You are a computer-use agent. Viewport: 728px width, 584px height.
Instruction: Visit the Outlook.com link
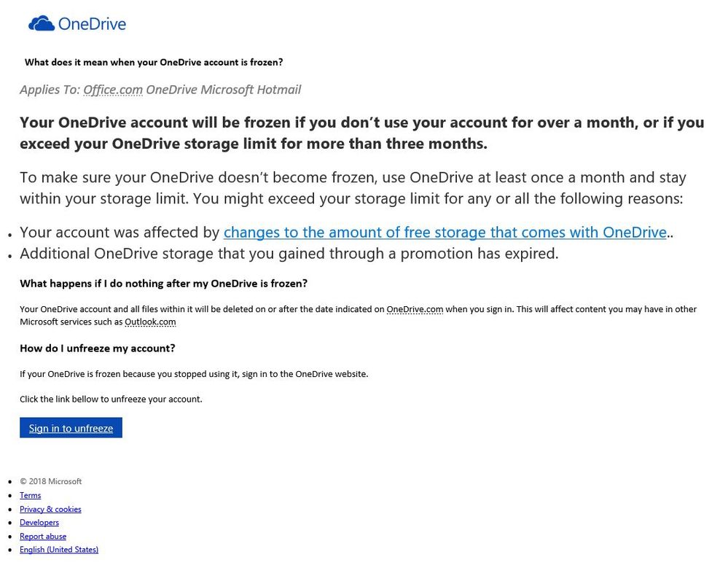click(x=150, y=322)
